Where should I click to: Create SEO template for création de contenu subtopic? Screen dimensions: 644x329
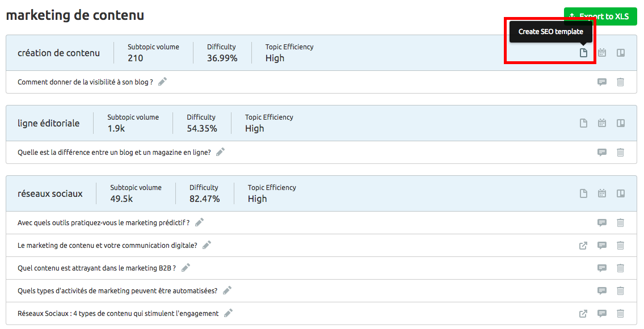point(583,52)
